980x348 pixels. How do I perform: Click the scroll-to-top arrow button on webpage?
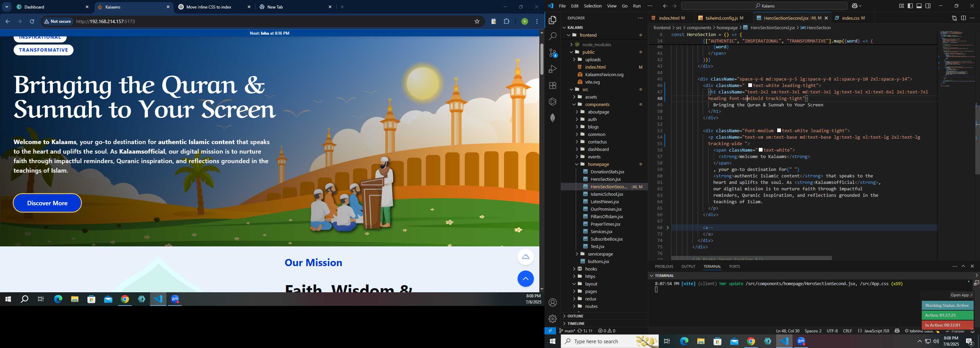pyautogui.click(x=525, y=279)
